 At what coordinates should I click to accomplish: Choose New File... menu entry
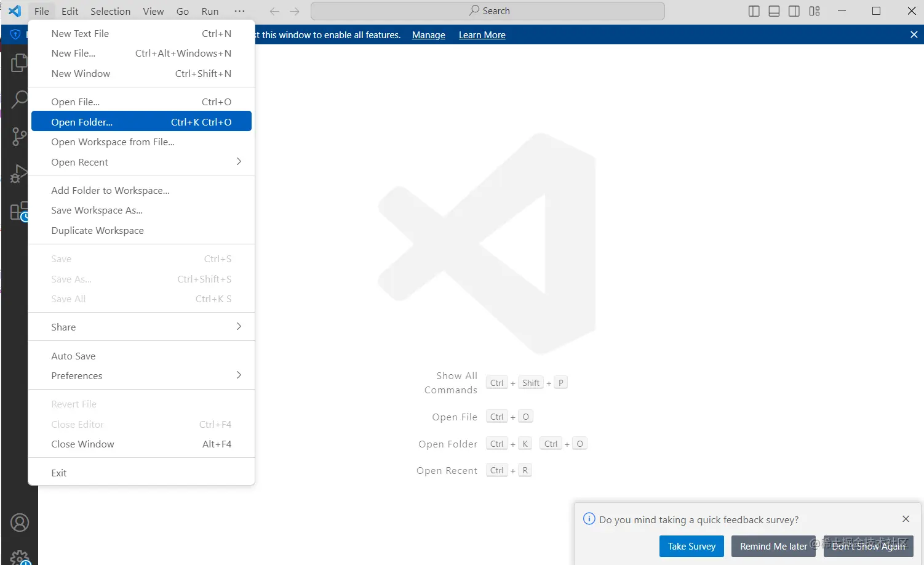(x=141, y=53)
